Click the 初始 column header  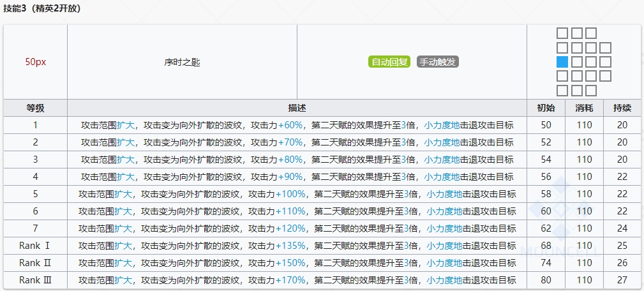546,108
